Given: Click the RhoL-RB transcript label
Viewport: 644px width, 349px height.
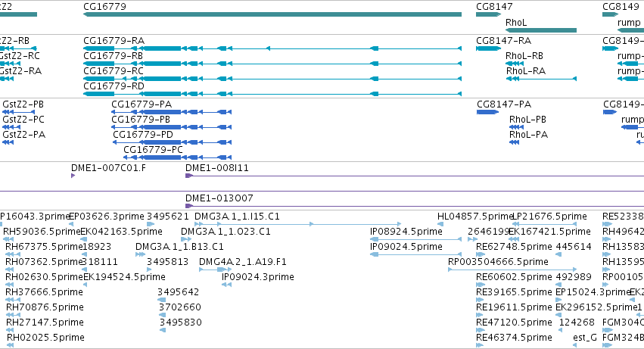Looking at the screenshot, I should (x=524, y=56).
